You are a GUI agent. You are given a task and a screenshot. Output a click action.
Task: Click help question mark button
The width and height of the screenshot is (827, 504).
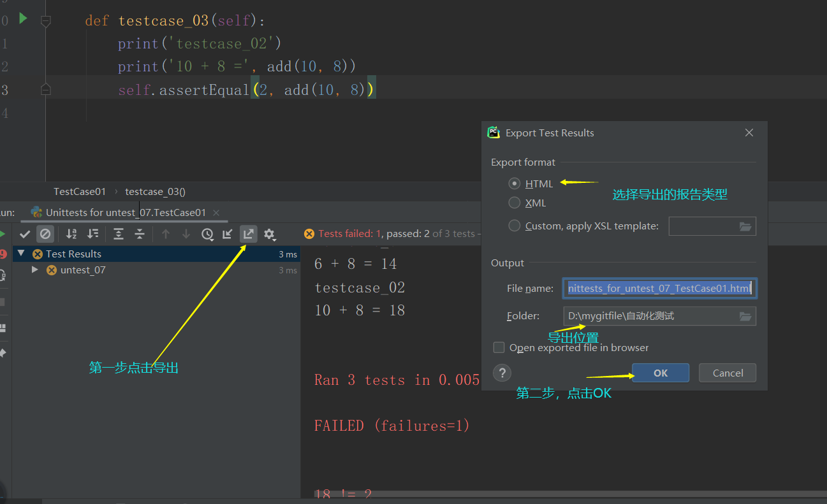[x=502, y=373]
